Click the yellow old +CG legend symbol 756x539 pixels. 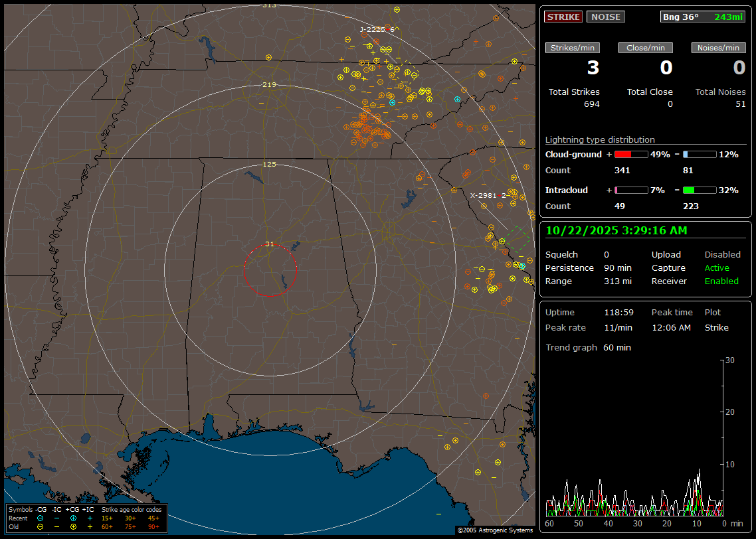click(73, 526)
